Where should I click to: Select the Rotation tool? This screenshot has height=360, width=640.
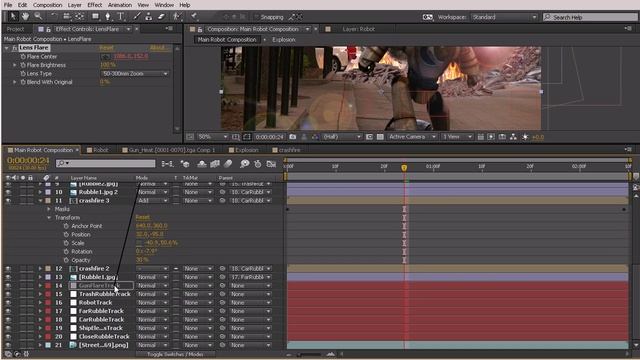53,16
